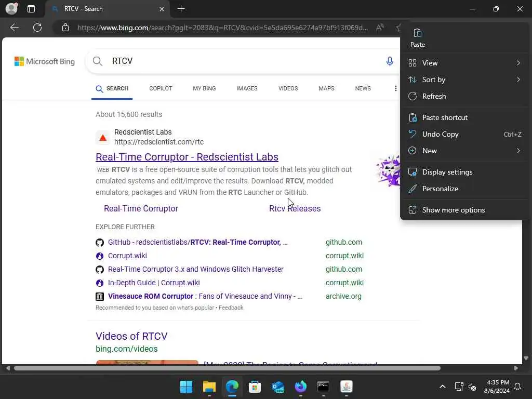This screenshot has height=399, width=532.
Task: Click the network status tray icon
Action: [459, 387]
